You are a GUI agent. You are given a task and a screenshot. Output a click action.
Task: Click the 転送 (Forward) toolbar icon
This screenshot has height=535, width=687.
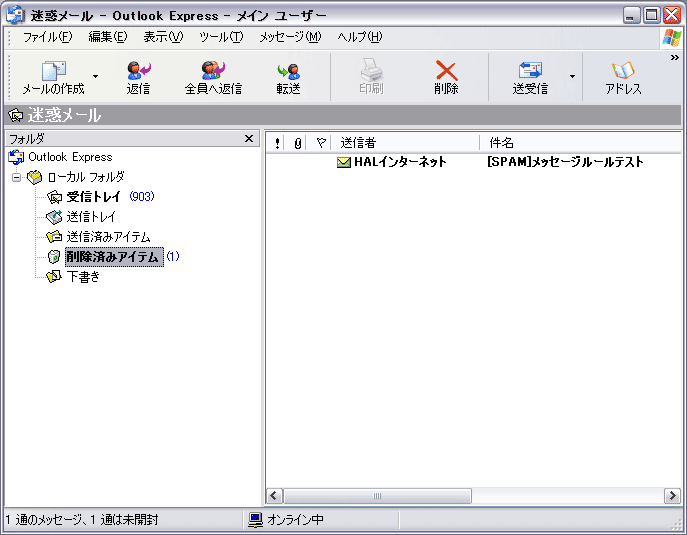(x=288, y=71)
